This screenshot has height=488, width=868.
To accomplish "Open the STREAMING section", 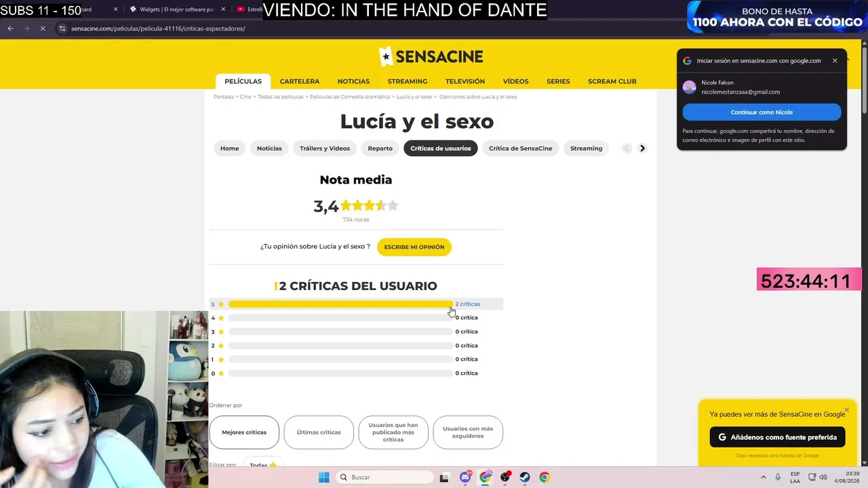I will pos(408,81).
